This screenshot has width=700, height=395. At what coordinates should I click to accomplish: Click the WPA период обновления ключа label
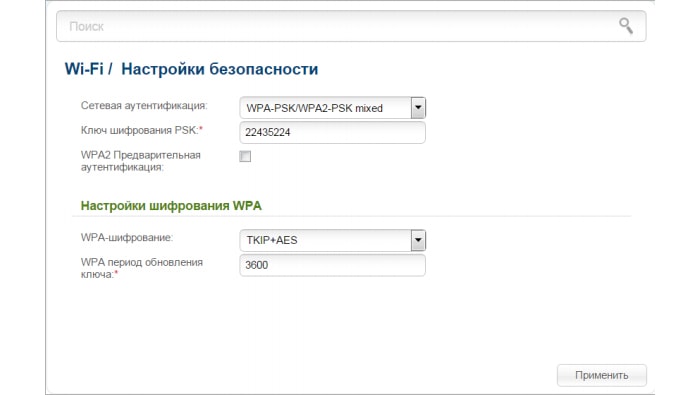[142, 268]
